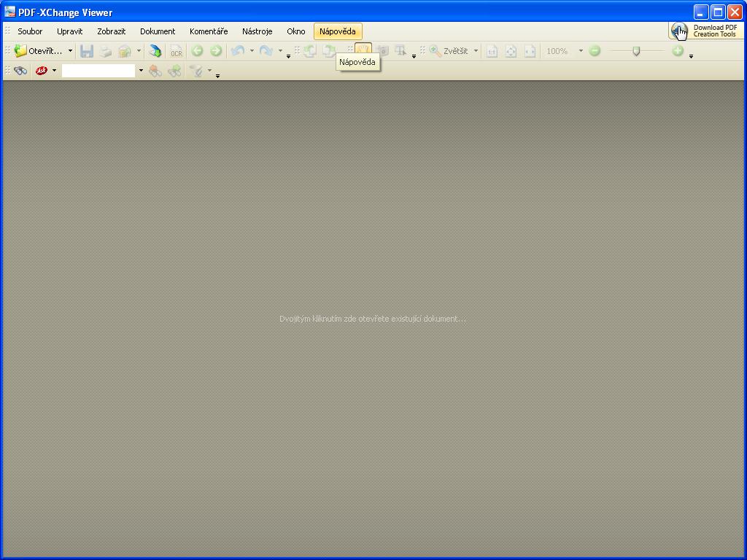Screen dimensions: 747x560
Task: Open the Zobrazit menu
Action: tap(112, 31)
